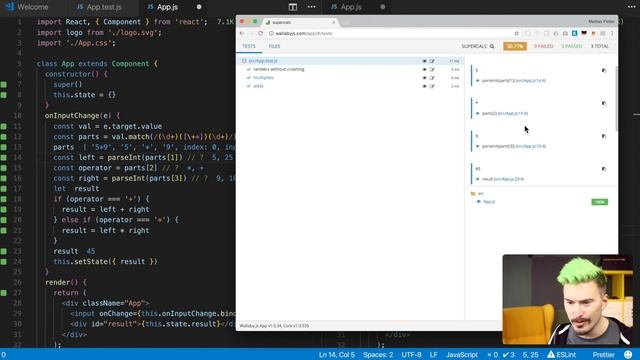
Task: Open parts[2] source link in src/App.js
Action: click(x=513, y=113)
